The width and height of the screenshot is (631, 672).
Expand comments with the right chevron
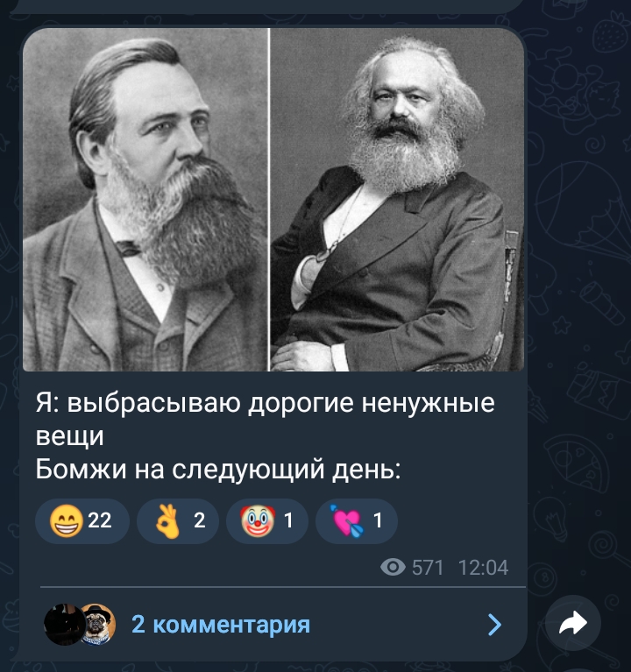tap(494, 625)
